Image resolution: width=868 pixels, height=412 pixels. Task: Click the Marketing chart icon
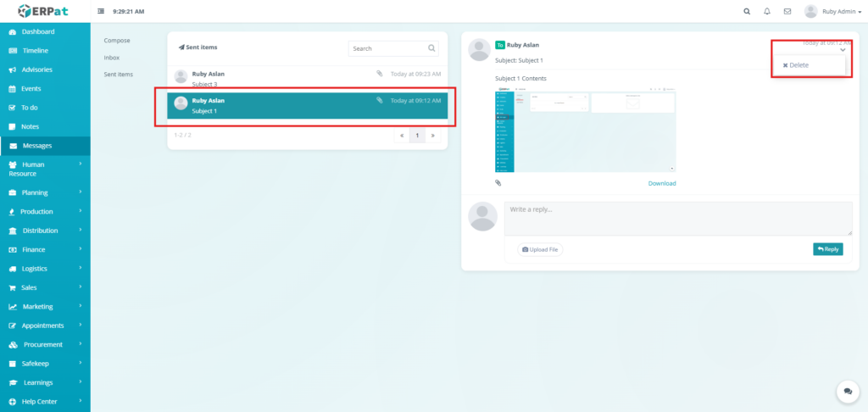coord(13,307)
